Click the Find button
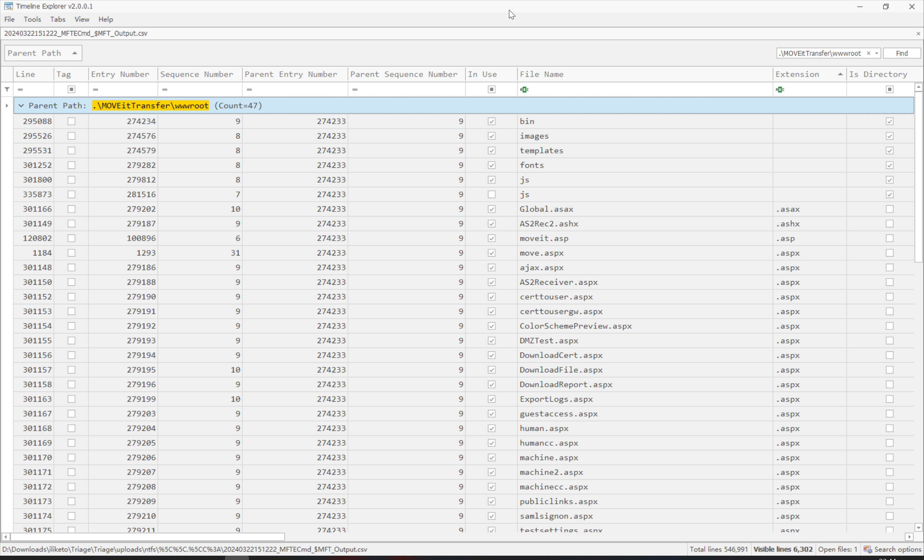 pos(902,53)
